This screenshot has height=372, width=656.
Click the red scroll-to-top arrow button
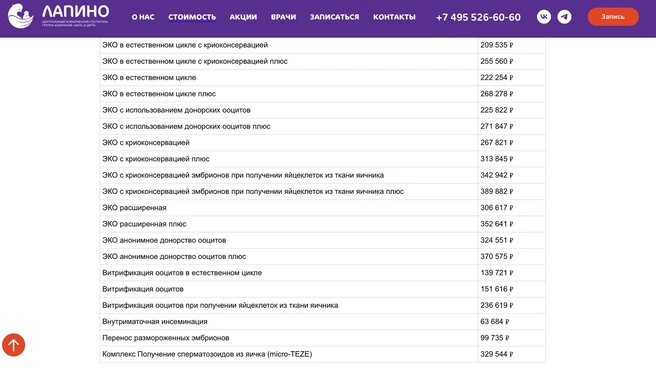point(13,345)
